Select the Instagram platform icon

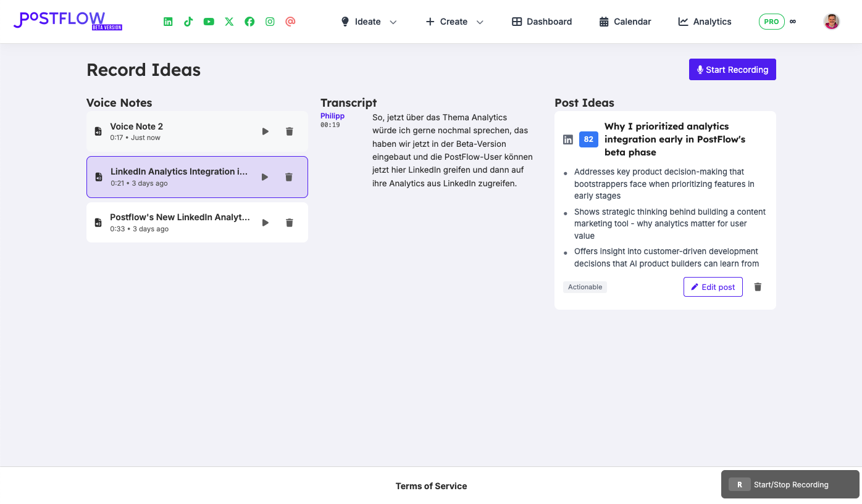(270, 21)
